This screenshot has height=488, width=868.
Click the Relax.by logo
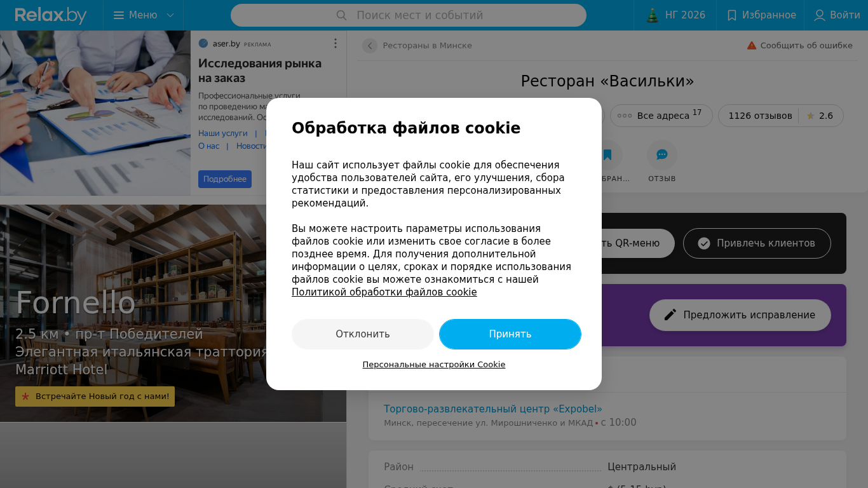(51, 15)
